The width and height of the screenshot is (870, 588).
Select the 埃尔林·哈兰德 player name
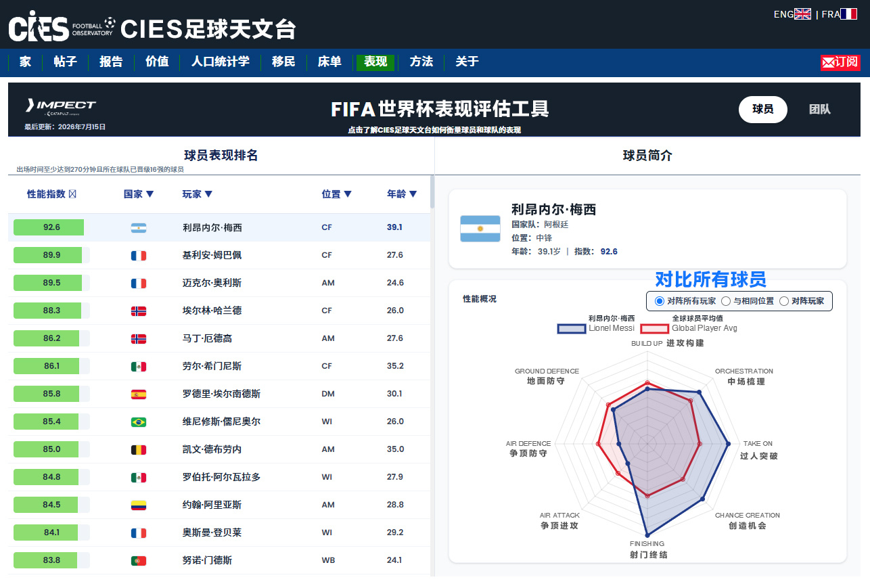[x=212, y=311]
